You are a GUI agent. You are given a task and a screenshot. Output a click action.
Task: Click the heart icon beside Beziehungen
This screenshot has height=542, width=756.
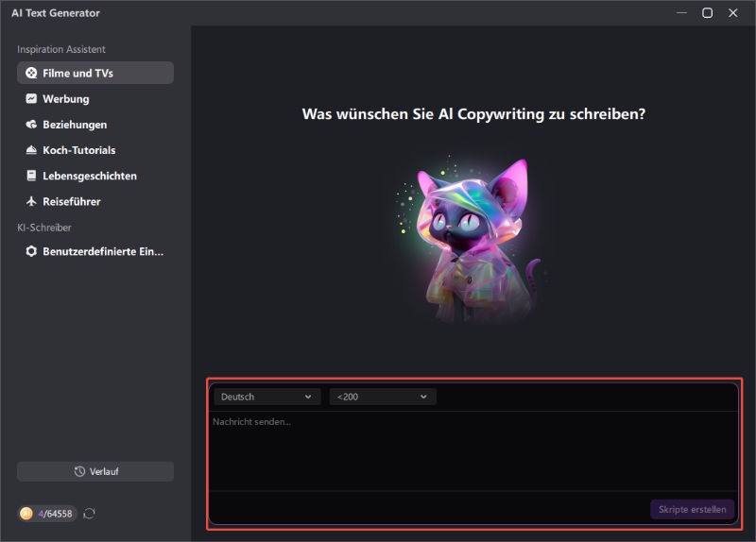coord(31,125)
